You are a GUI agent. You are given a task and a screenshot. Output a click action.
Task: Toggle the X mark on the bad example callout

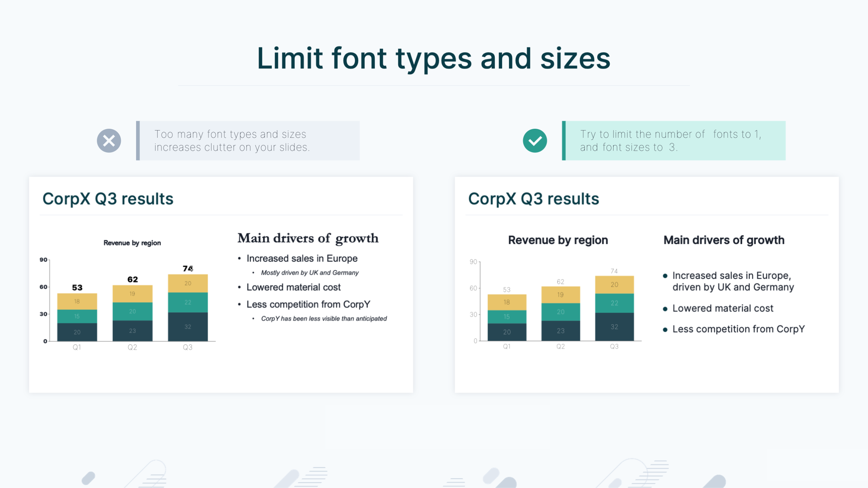pos(109,140)
